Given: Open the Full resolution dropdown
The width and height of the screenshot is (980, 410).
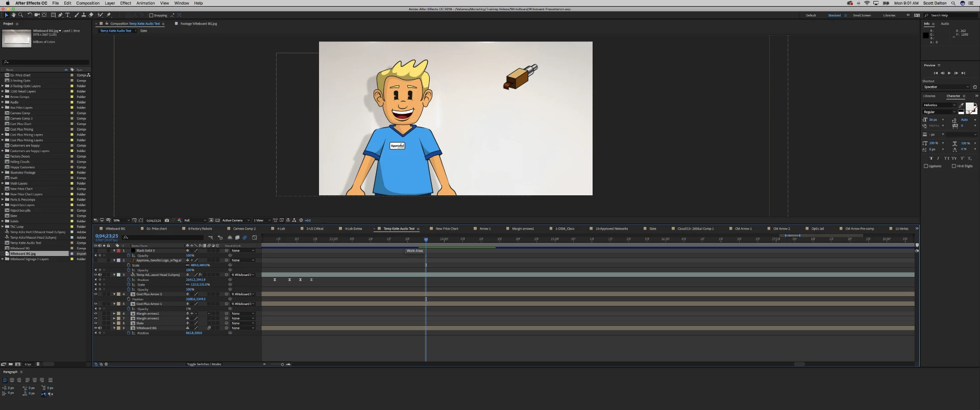Looking at the screenshot, I should pos(195,220).
